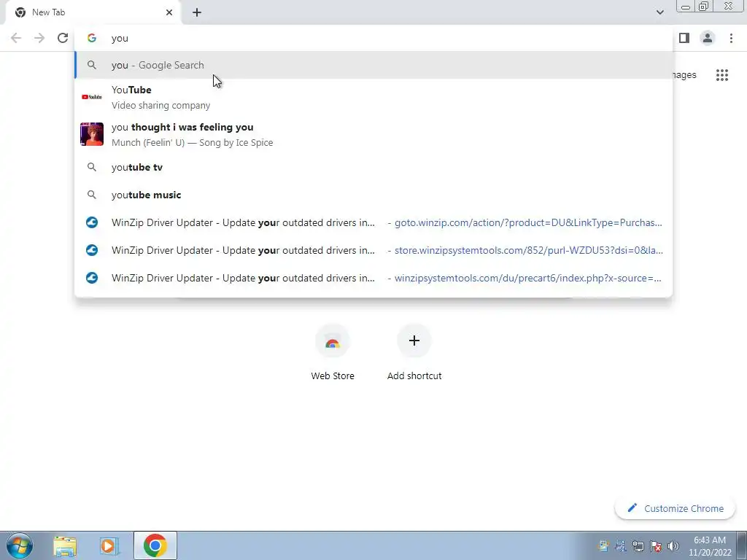The height and width of the screenshot is (560, 747).
Task: Reload the current page
Action: click(x=63, y=38)
